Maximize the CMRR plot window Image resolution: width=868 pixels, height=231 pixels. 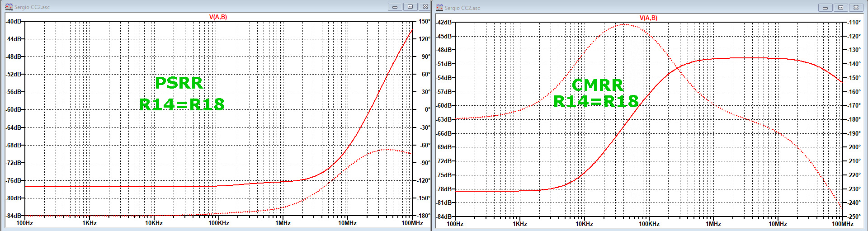point(840,8)
